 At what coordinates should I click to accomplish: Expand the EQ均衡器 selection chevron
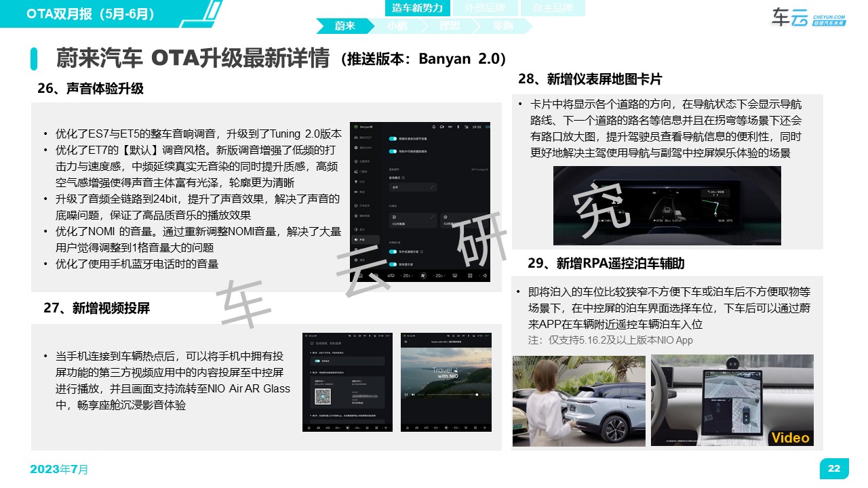point(431,217)
